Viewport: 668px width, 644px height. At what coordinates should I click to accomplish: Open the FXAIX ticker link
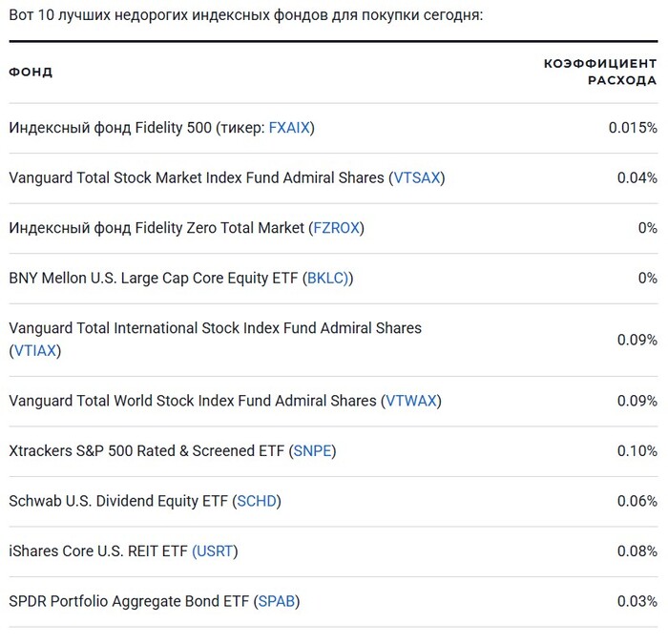pyautogui.click(x=289, y=128)
